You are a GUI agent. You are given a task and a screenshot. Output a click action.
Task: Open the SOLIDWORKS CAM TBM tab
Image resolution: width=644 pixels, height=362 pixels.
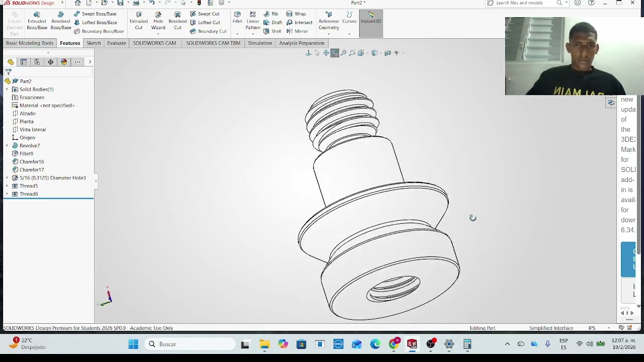[x=213, y=43]
